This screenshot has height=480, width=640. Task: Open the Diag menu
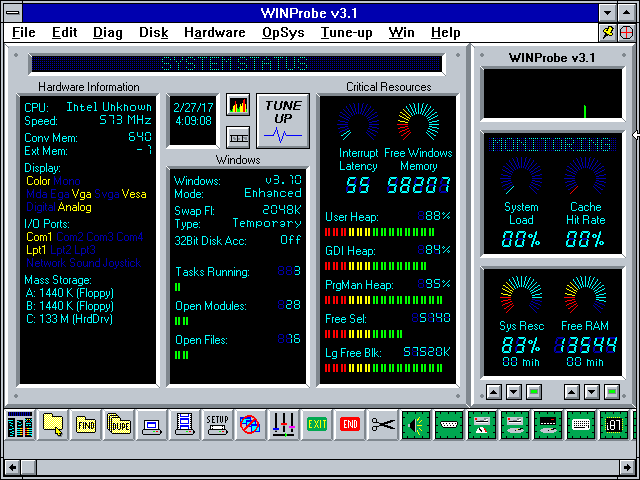coord(108,33)
